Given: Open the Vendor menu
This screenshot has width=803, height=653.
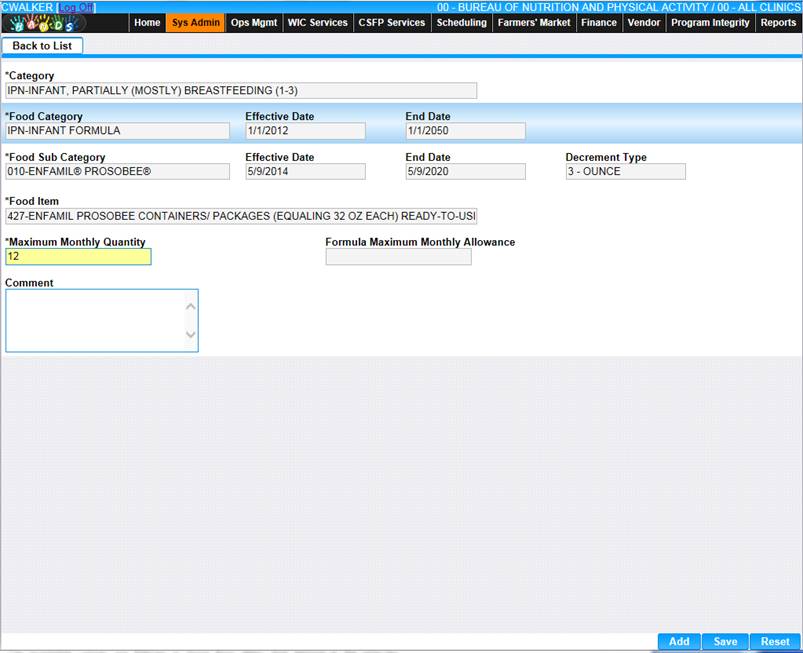Looking at the screenshot, I should click(x=644, y=23).
